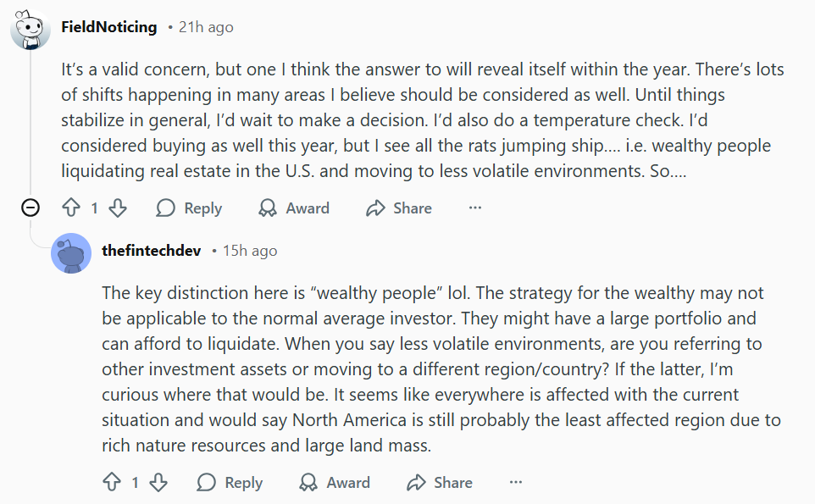Click the vote count on FieldNoticing's comment
Viewport: 815px width, 504px height.
tap(95, 208)
